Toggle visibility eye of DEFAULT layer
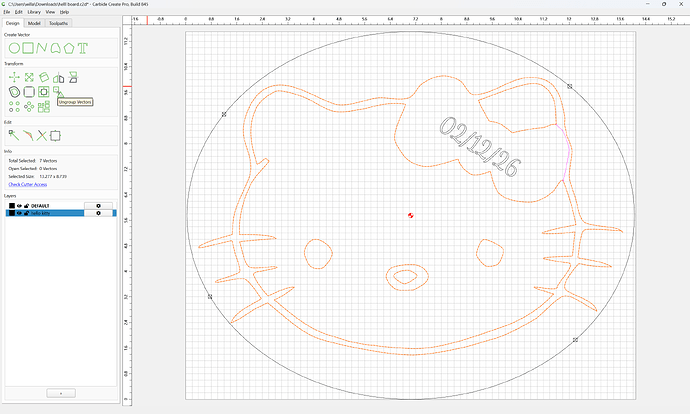This screenshot has width=690, height=414. 19,206
